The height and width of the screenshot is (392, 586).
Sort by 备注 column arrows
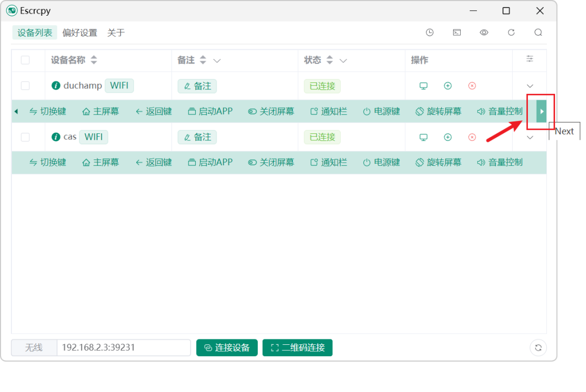coord(203,60)
